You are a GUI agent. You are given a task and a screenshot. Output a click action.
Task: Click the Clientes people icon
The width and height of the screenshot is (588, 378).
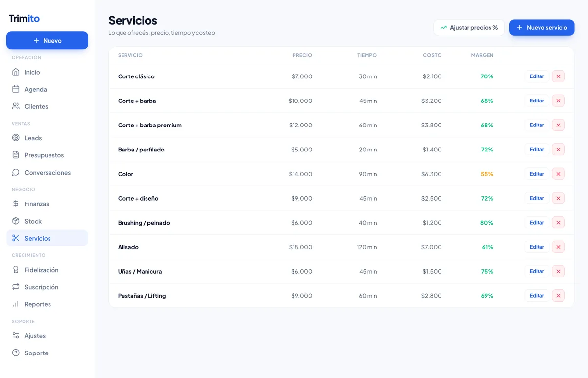point(16,106)
